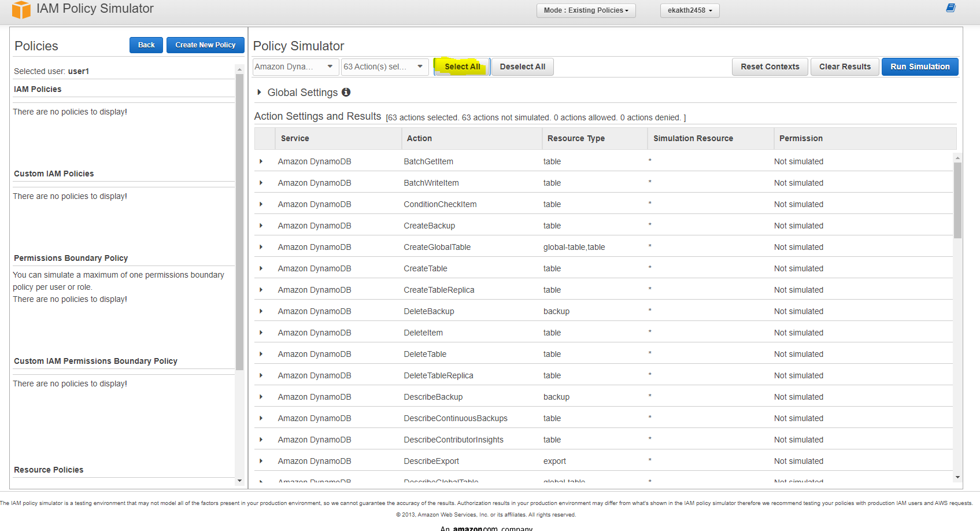The width and height of the screenshot is (980, 531).
Task: Expand the CreateBackup action row
Action: (x=261, y=226)
